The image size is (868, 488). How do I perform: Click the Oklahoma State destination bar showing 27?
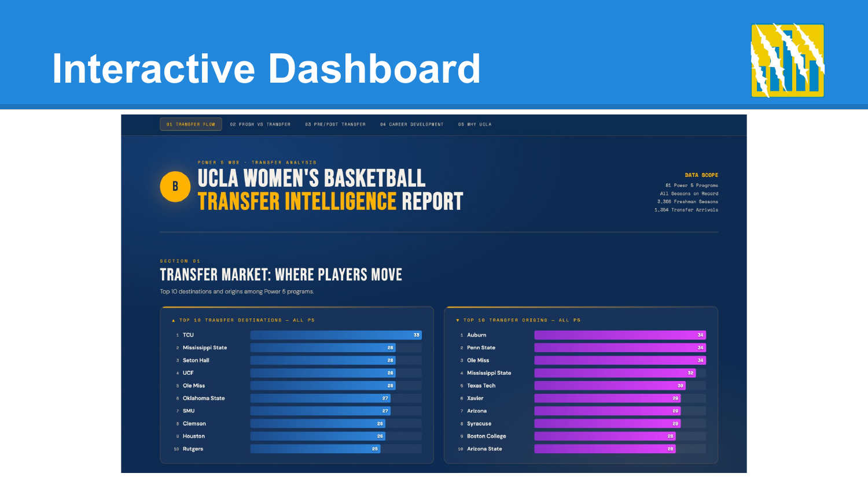pyautogui.click(x=321, y=398)
